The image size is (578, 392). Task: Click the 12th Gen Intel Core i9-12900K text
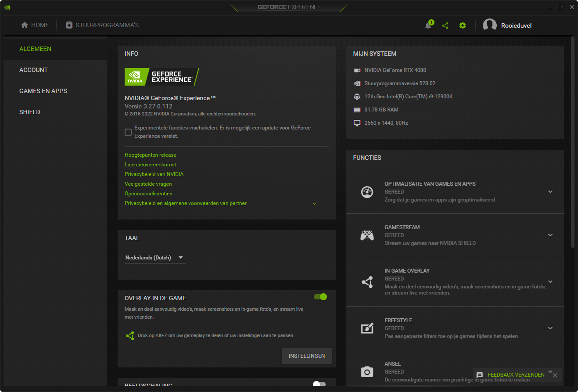pos(409,97)
